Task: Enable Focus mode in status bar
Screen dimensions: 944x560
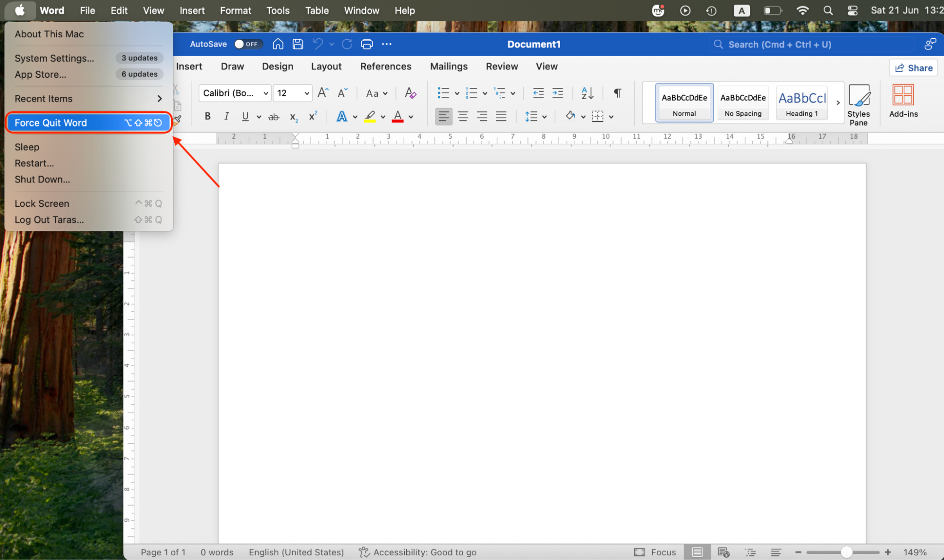Action: [x=655, y=552]
